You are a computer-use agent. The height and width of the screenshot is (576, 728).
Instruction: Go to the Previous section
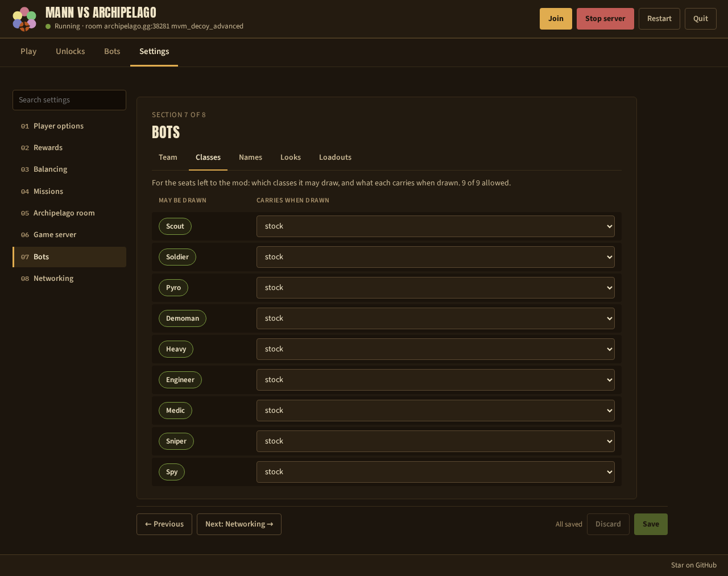tap(164, 524)
